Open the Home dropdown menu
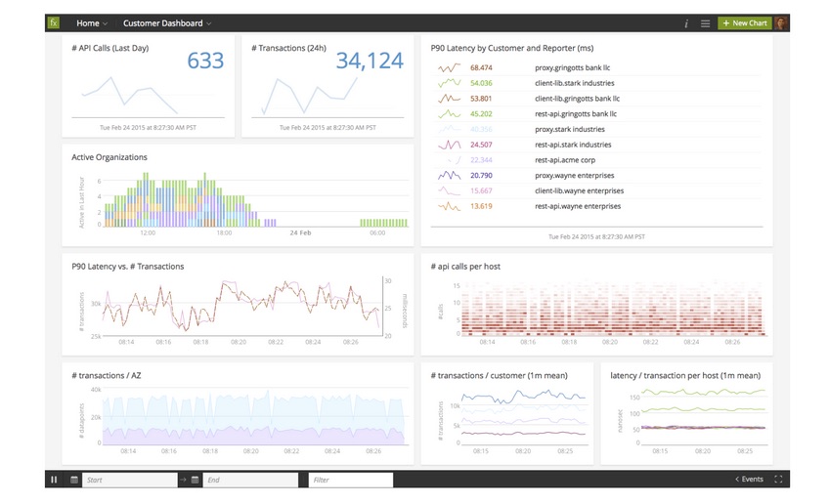 (92, 23)
